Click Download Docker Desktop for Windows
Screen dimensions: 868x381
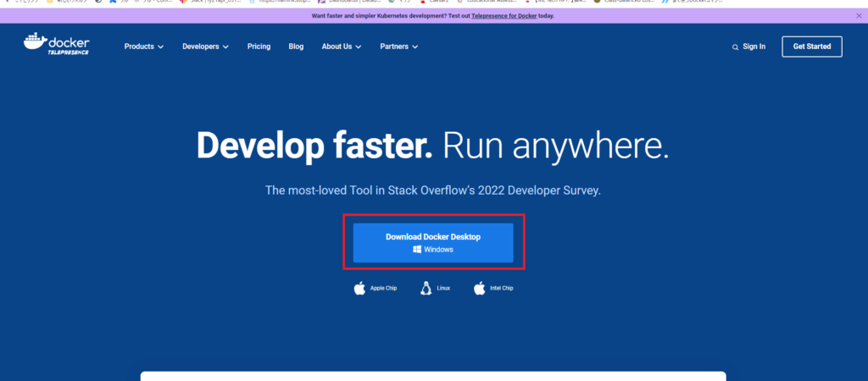(433, 243)
